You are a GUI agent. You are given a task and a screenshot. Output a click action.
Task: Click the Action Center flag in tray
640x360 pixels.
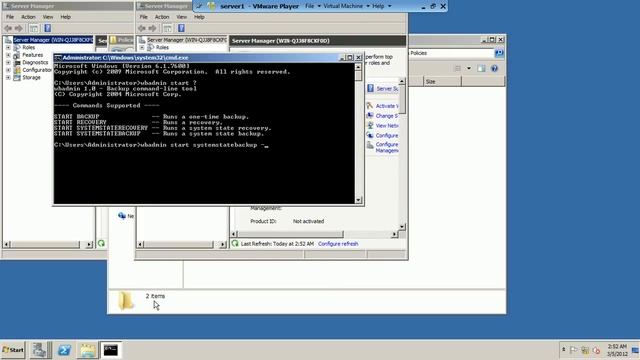click(573, 350)
